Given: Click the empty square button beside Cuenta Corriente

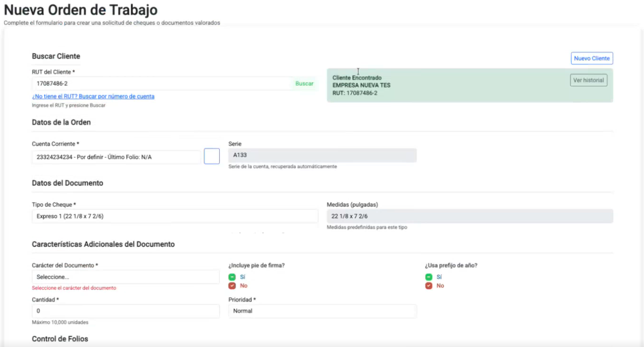Looking at the screenshot, I should 212,156.
